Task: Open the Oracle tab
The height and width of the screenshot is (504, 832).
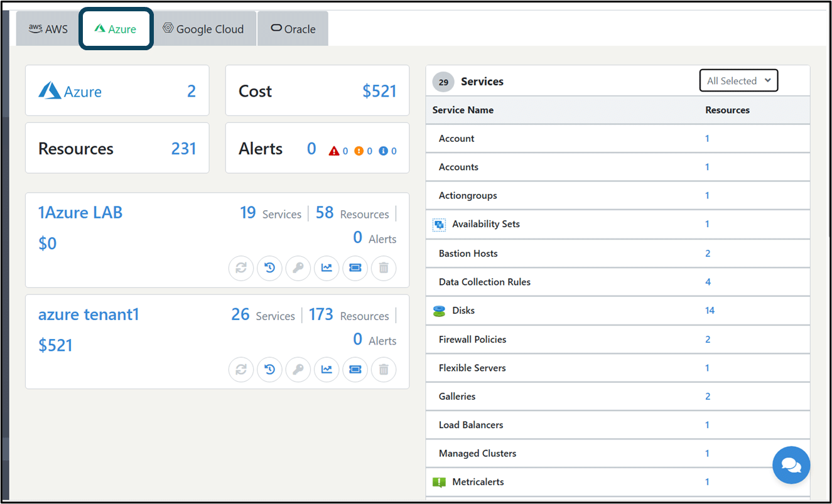Action: 293,29
